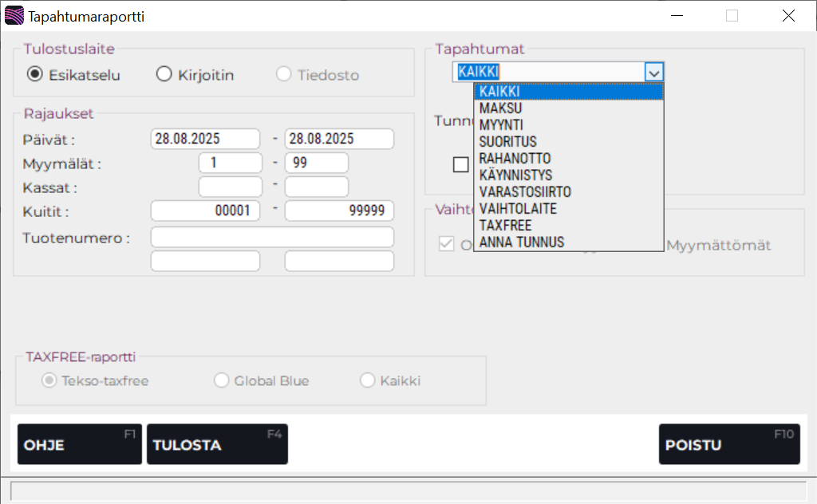Image resolution: width=817 pixels, height=504 pixels.
Task: Click the TULOSTA print button
Action: pos(216,444)
